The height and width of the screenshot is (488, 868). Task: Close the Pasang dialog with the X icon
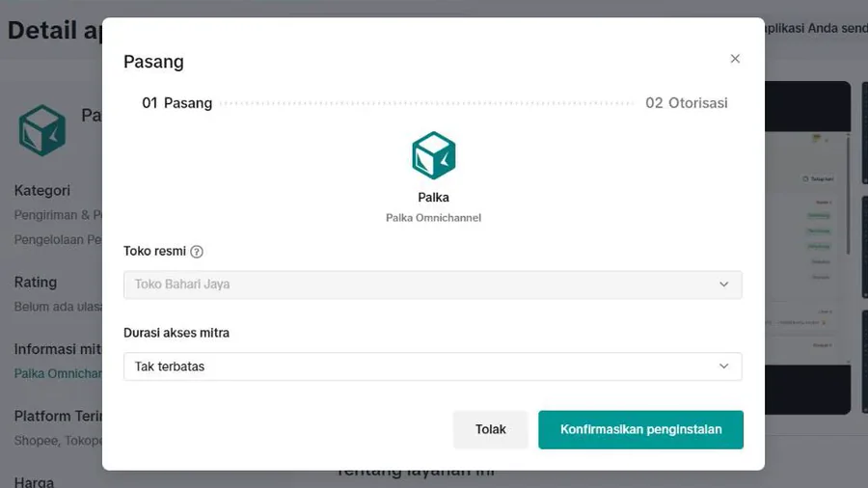[735, 59]
